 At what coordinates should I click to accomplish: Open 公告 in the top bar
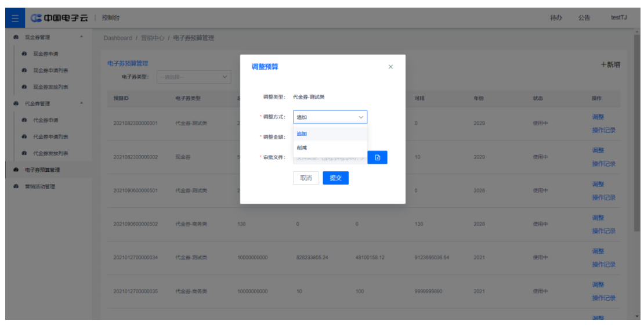(584, 18)
